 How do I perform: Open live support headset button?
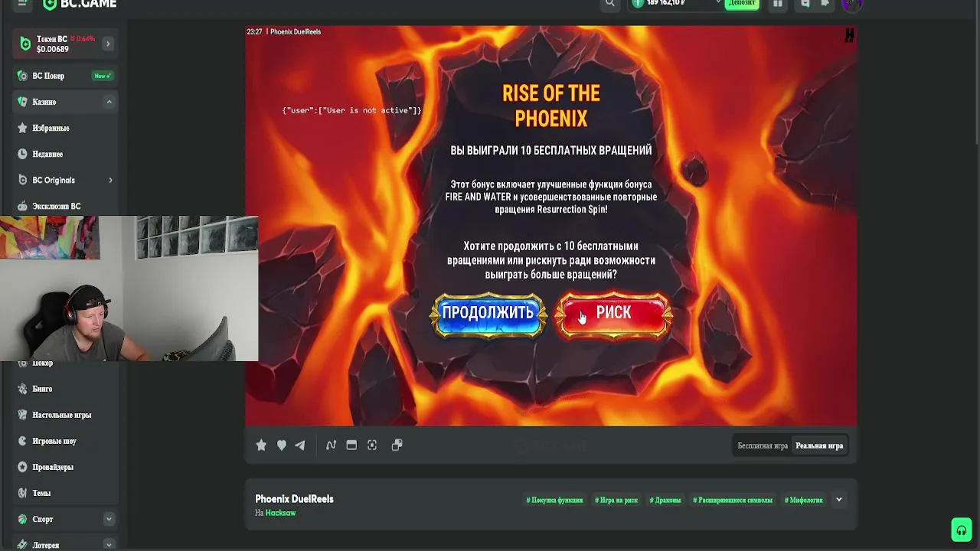[962, 530]
